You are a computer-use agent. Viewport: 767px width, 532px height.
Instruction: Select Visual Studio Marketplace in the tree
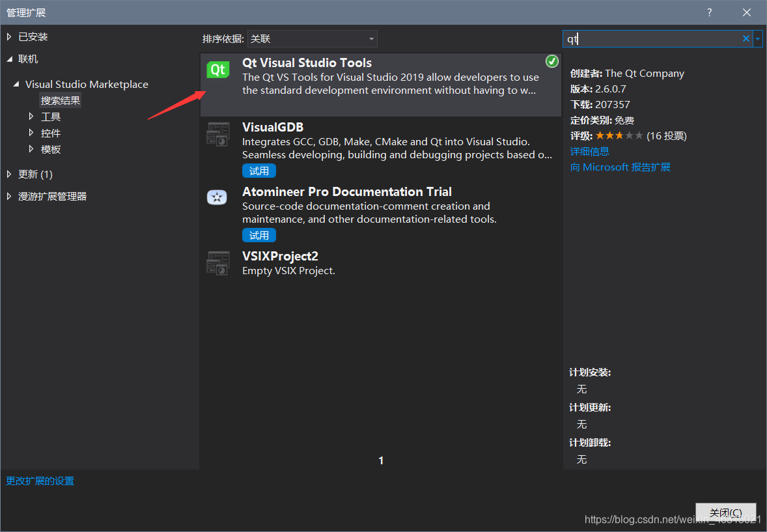[87, 84]
